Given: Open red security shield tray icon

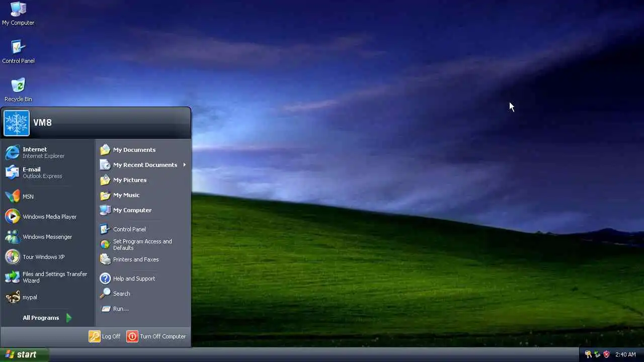Looking at the screenshot, I should tap(606, 354).
